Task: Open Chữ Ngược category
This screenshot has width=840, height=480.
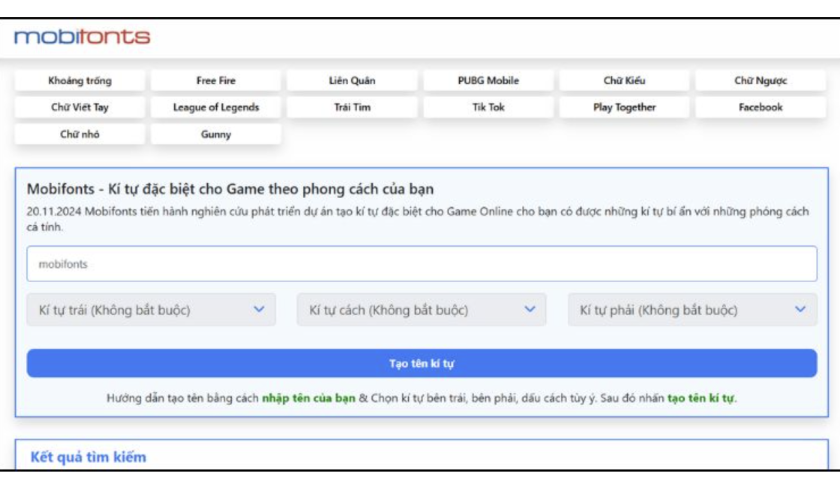Action: [760, 81]
